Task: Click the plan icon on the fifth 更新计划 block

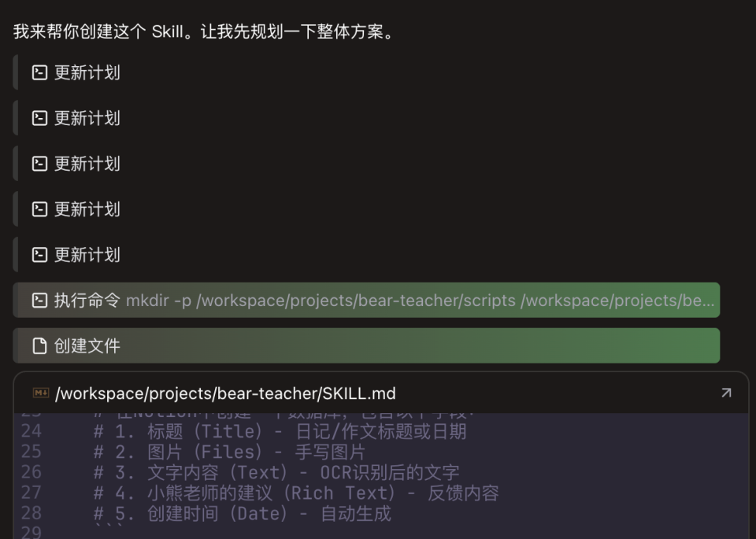Action: (x=39, y=254)
